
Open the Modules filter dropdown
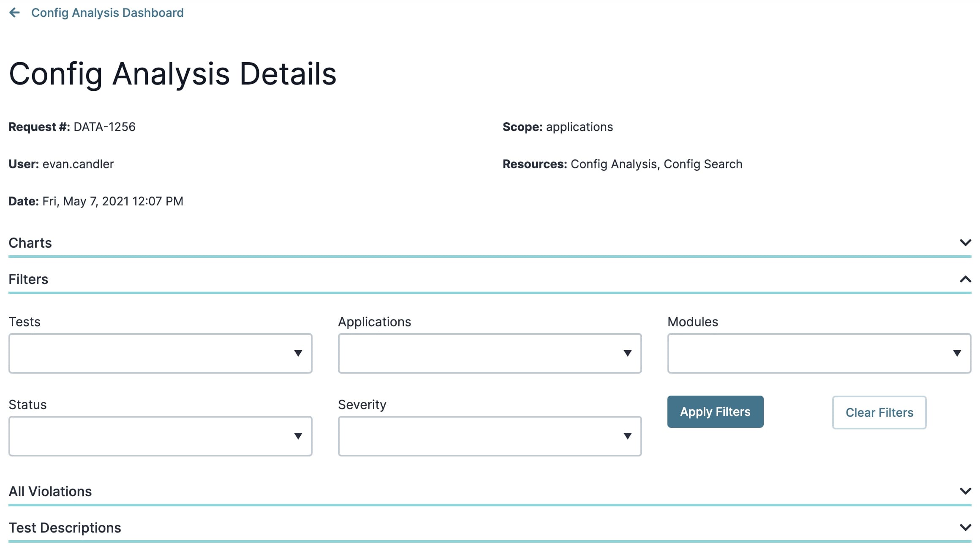pos(819,353)
